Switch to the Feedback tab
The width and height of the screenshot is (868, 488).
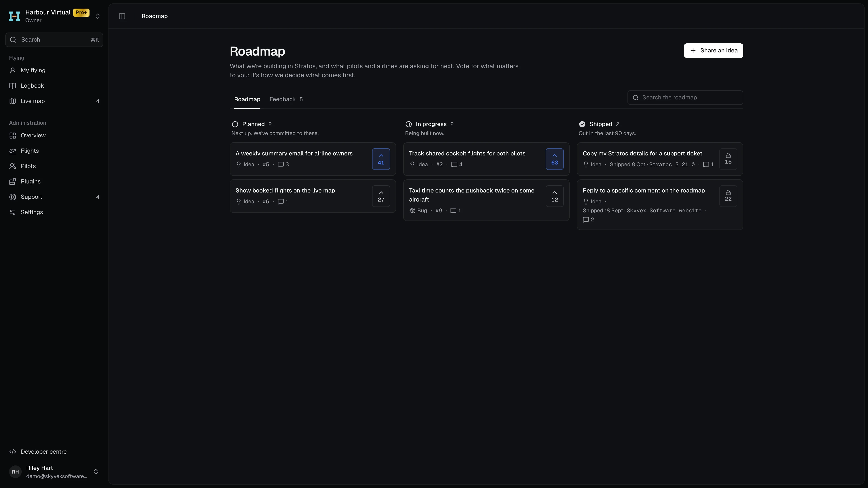(x=286, y=99)
